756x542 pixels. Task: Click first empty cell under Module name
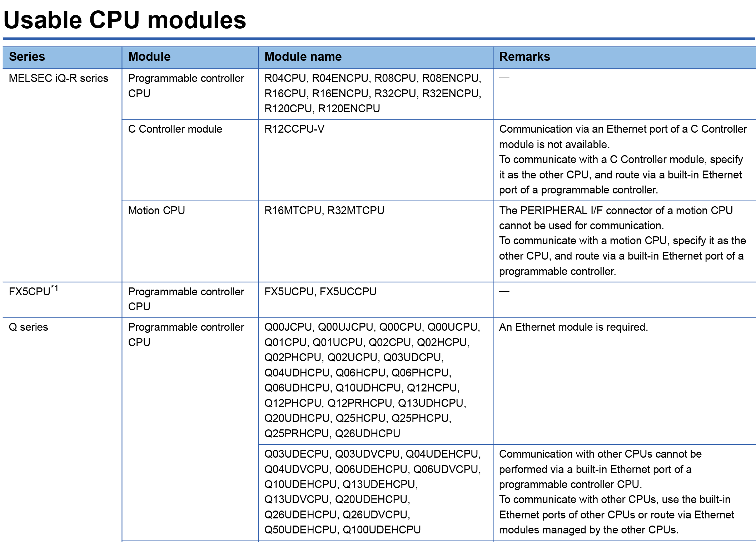(375, 94)
